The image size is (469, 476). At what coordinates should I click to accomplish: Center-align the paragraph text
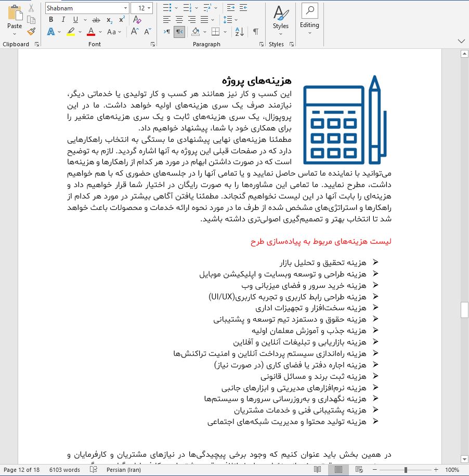[180, 20]
